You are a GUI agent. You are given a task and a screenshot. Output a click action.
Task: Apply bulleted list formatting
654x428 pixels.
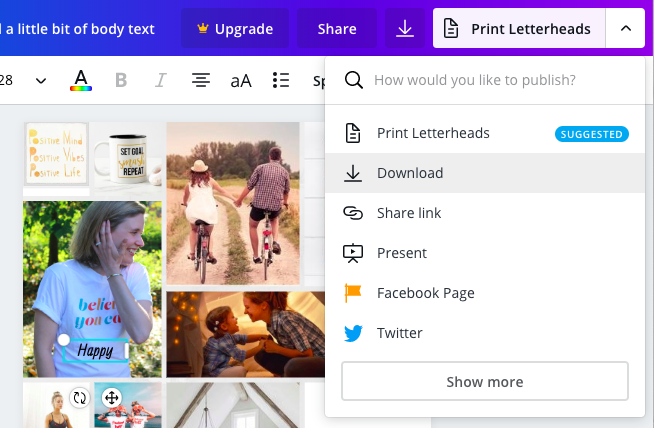(281, 80)
